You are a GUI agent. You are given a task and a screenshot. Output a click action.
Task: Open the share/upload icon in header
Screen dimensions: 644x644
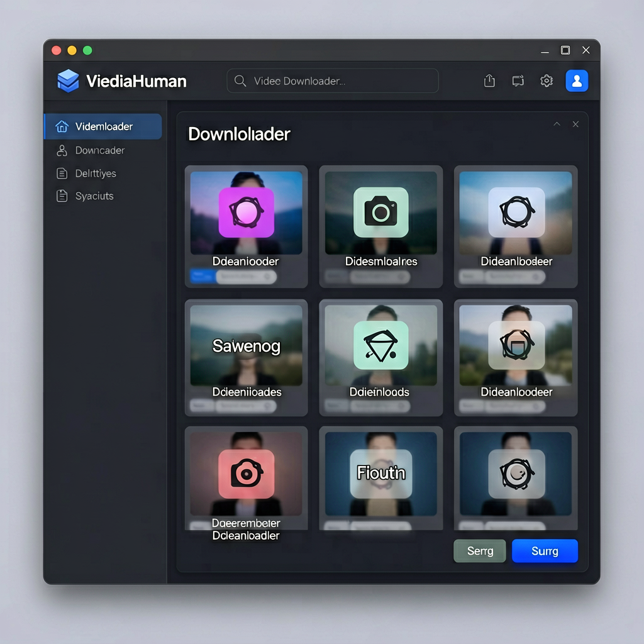pos(489,80)
